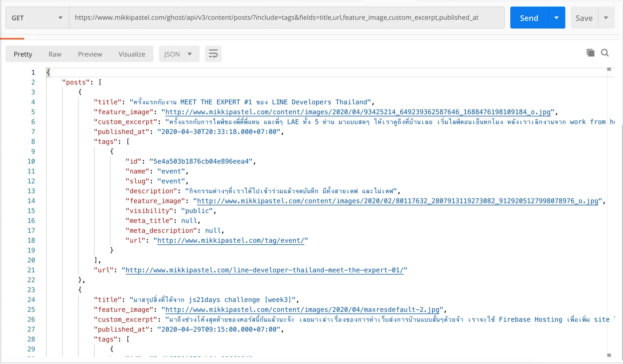Click the tag id value 5e4a503b1876cb04e896eea4
The image size is (623, 364).
(201, 161)
